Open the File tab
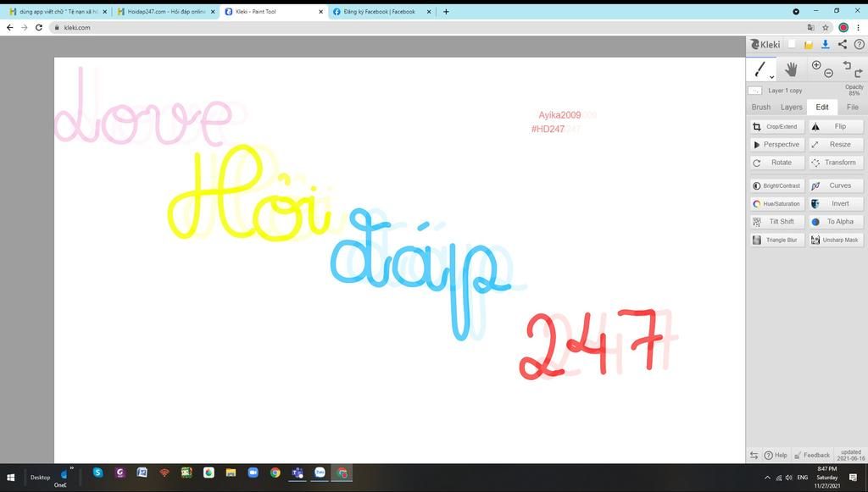Screen dimensions: 868x492 point(853,108)
